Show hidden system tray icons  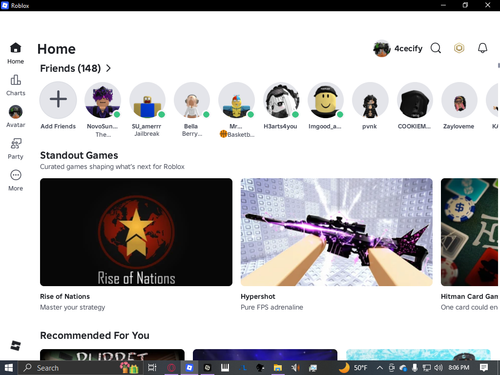pos(379,368)
